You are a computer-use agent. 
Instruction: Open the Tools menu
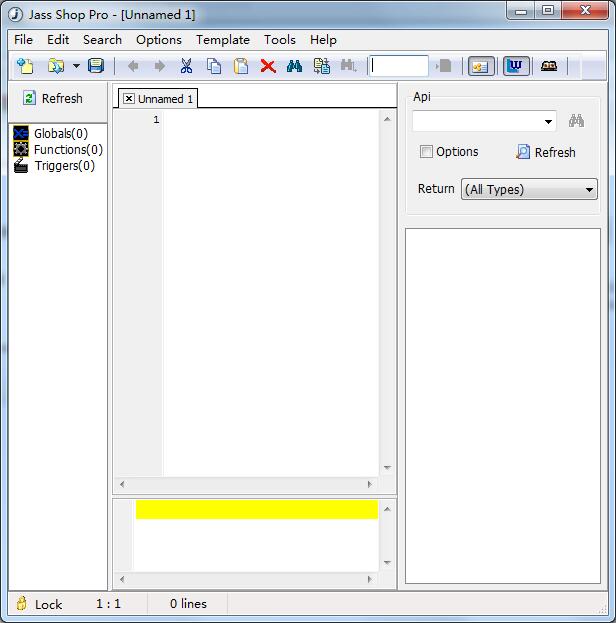pos(280,40)
